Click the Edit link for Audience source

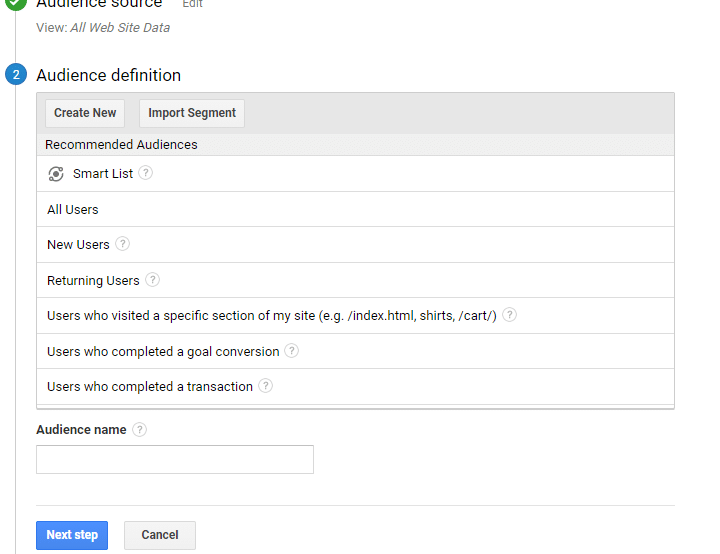[x=192, y=4]
